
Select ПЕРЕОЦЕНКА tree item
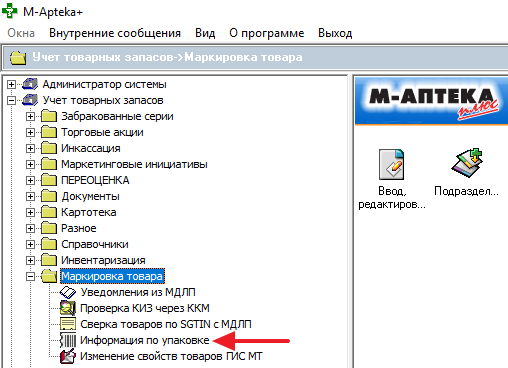coord(95,180)
